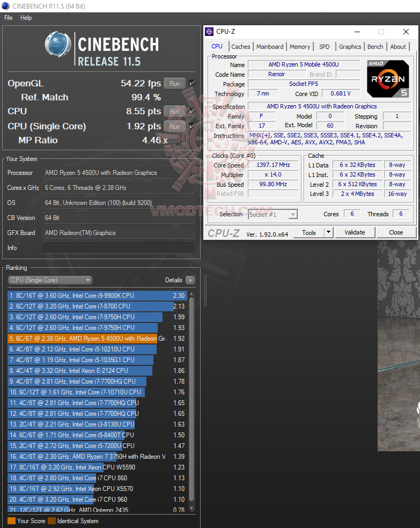Select ranking row Intel Core i7-10710U CPU
420x528 pixels.
pyautogui.click(x=97, y=392)
